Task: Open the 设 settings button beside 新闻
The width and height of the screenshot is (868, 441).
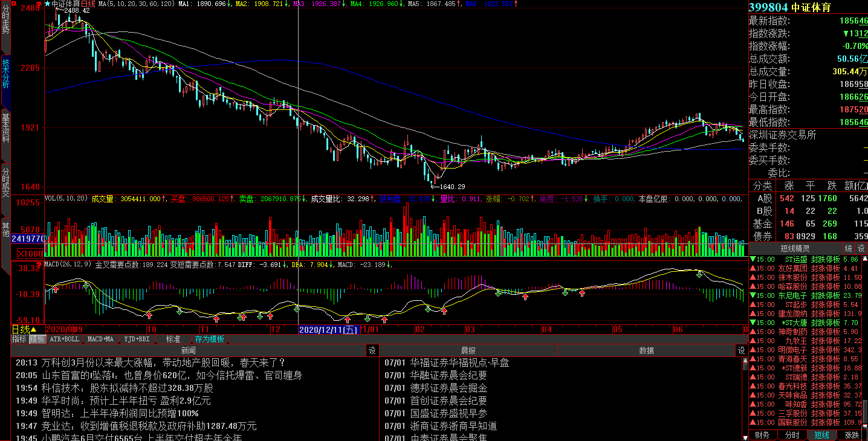Action: coord(372,350)
